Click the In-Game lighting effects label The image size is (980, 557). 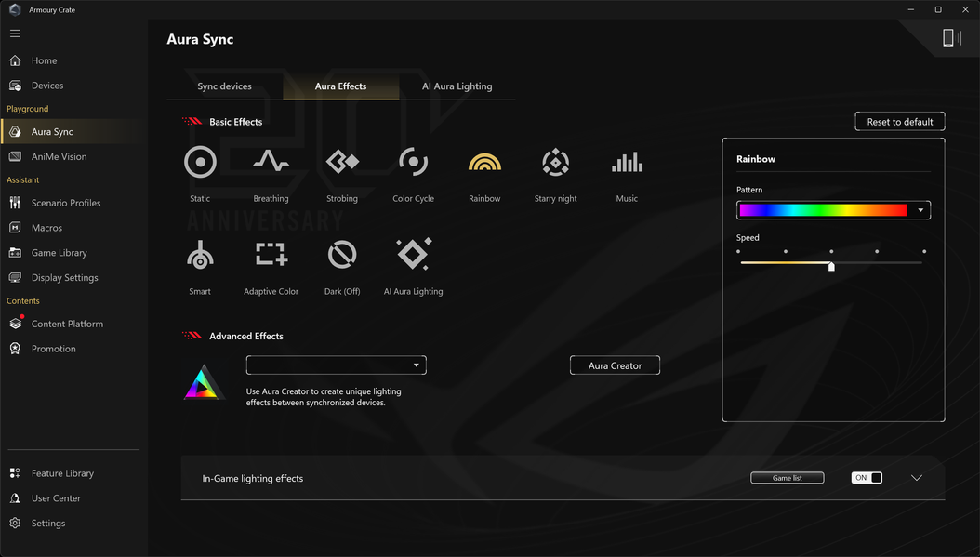[x=253, y=479]
